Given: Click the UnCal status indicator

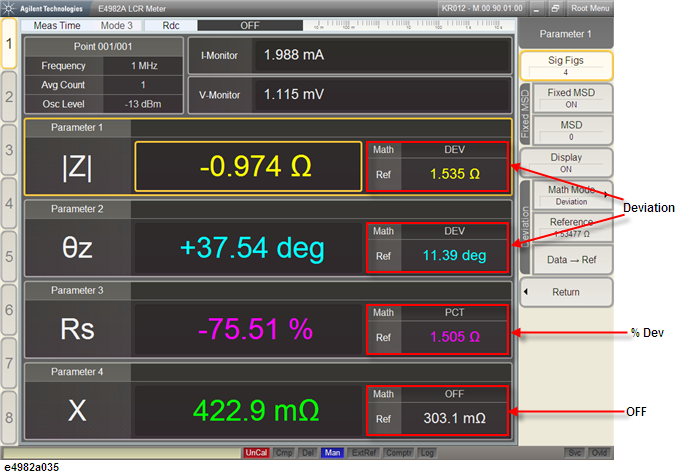Looking at the screenshot, I should (x=256, y=453).
